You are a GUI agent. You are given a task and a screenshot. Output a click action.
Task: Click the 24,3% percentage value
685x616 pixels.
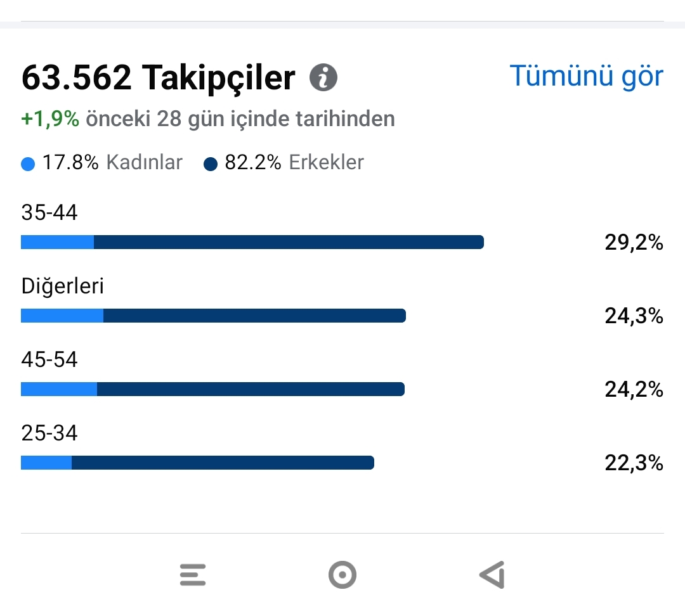(634, 316)
